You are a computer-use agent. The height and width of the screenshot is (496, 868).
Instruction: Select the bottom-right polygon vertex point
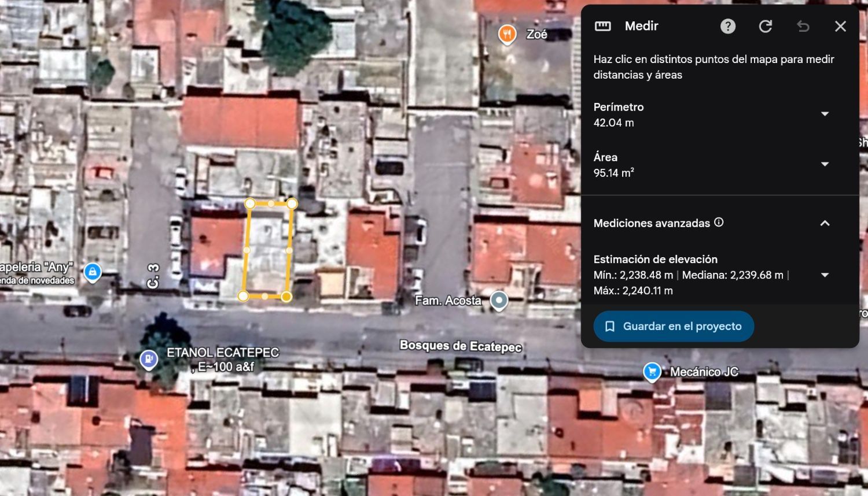tap(286, 297)
